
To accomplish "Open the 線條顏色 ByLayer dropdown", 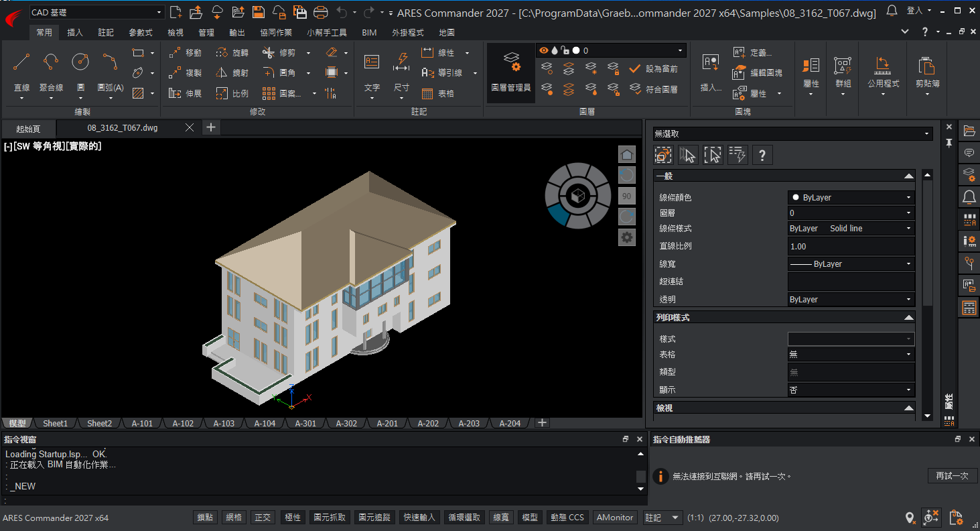I will click(x=851, y=198).
